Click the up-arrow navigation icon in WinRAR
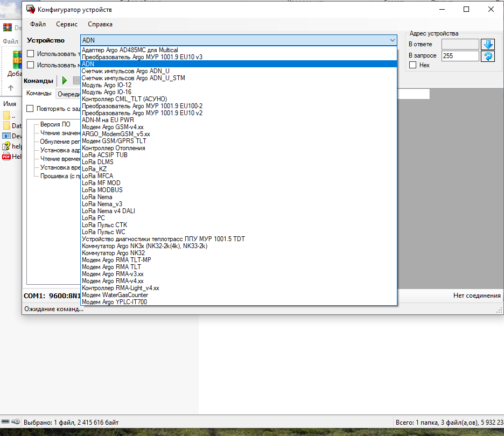Screen dimensions: 504x436 [11, 88]
